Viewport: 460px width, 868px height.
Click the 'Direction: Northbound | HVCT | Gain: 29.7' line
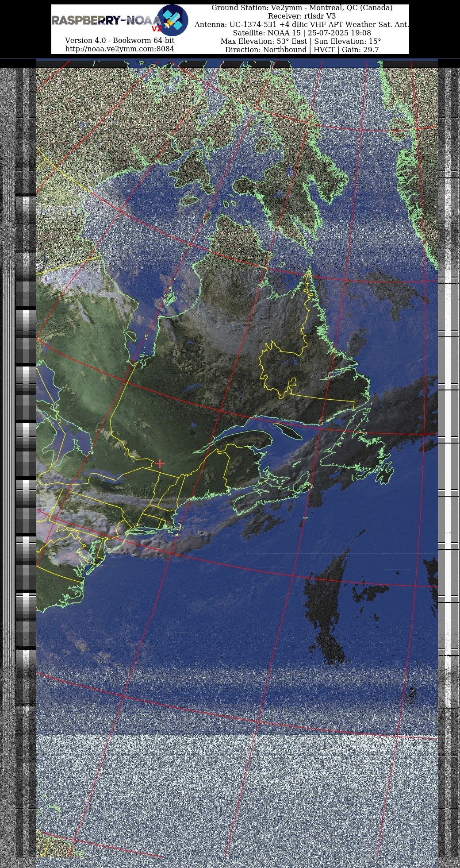(x=302, y=50)
